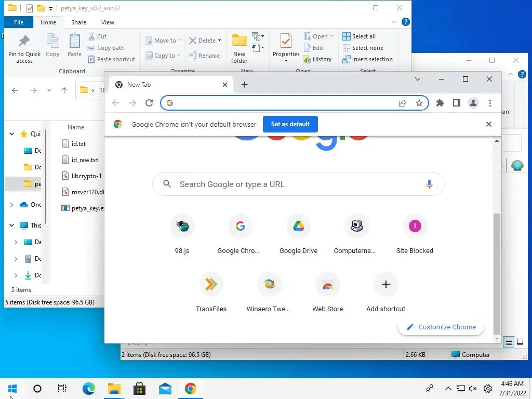Open Mail app from taskbar
This screenshot has height=399, width=532.
(165, 389)
